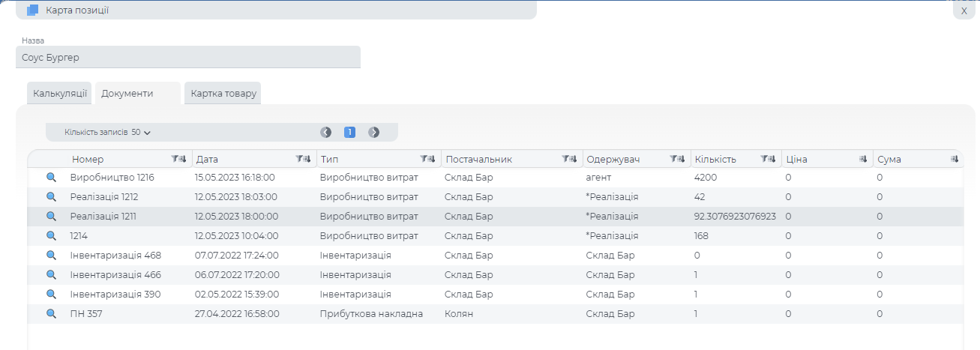Filter the Тип column using funnel icon
Viewport: 980px width, 350px height.
coord(424,159)
